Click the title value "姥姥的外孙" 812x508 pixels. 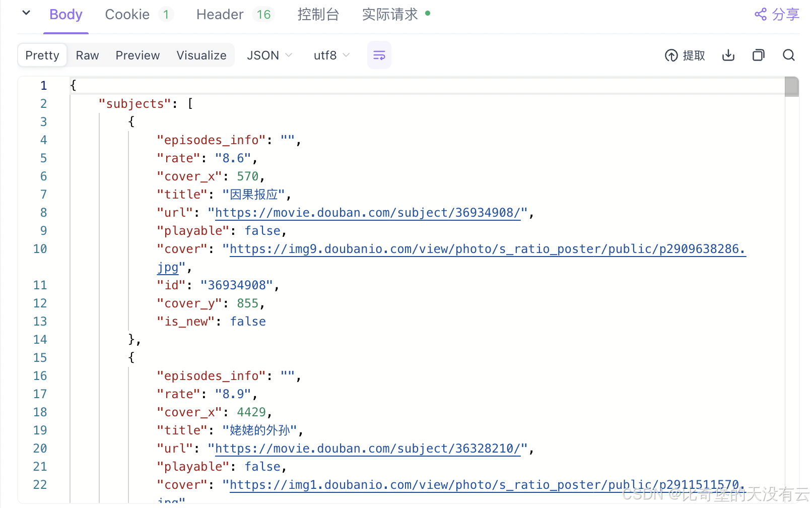point(260,430)
